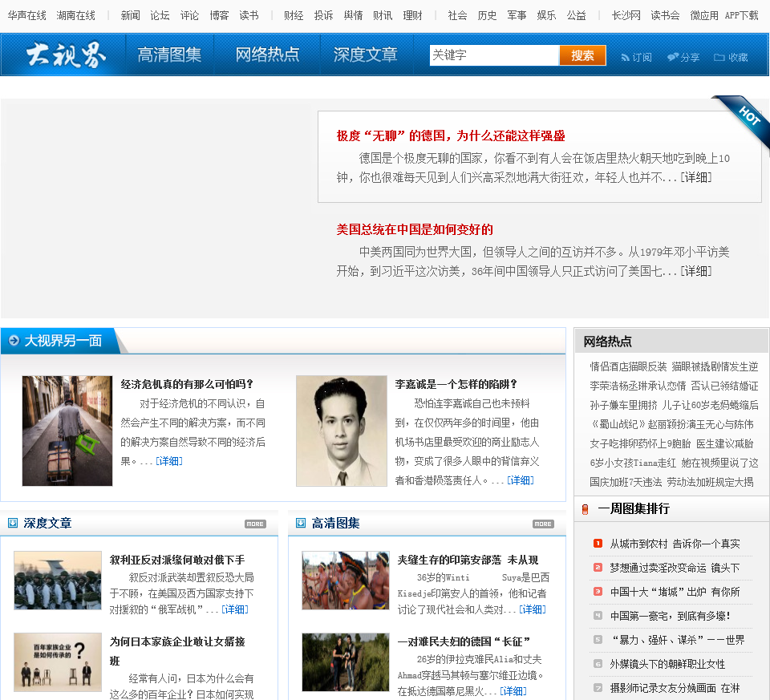Click the 大视界 site logo

point(65,55)
